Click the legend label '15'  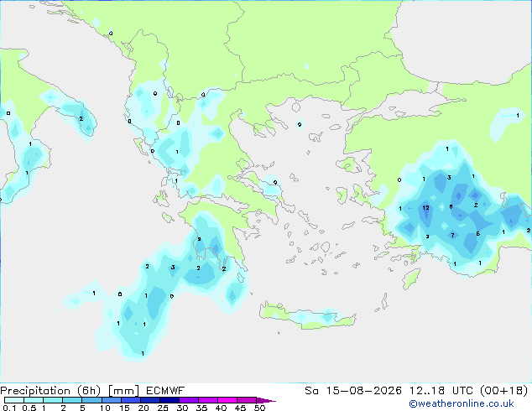(124, 408)
